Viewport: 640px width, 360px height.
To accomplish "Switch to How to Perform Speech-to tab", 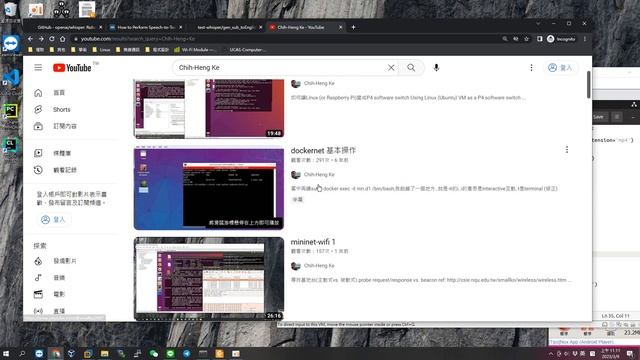I will tap(145, 27).
